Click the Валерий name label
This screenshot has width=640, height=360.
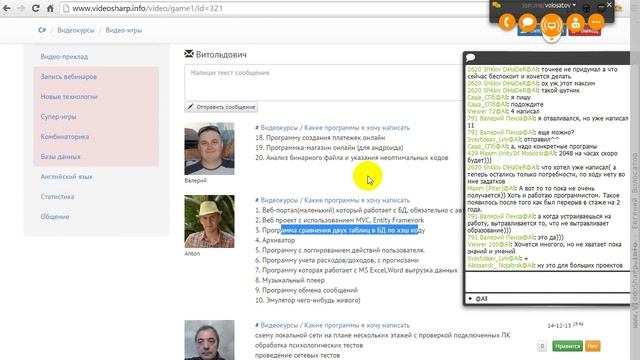[196, 180]
